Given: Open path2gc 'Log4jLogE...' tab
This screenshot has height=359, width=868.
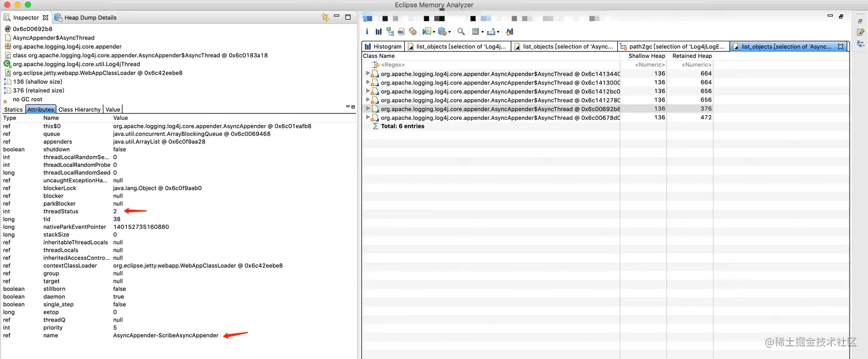Looking at the screenshot, I should (673, 46).
